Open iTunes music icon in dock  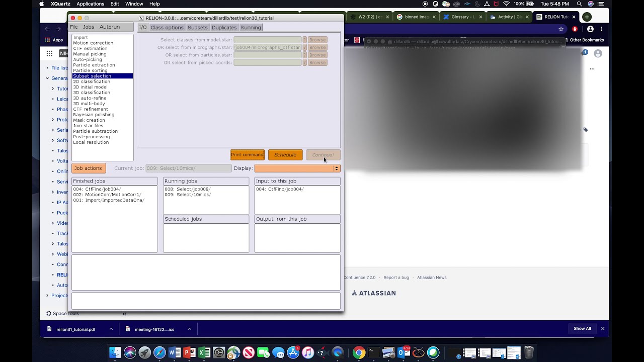tap(308, 353)
